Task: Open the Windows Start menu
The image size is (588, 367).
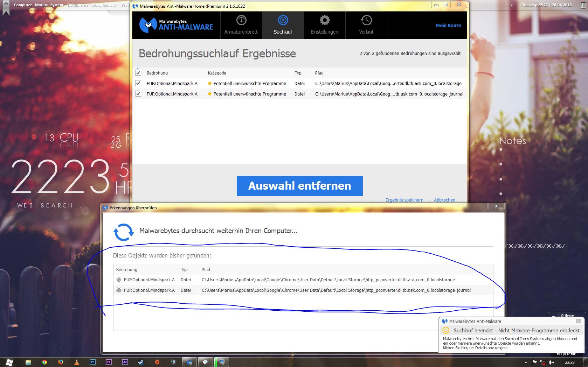Action: click(x=9, y=362)
